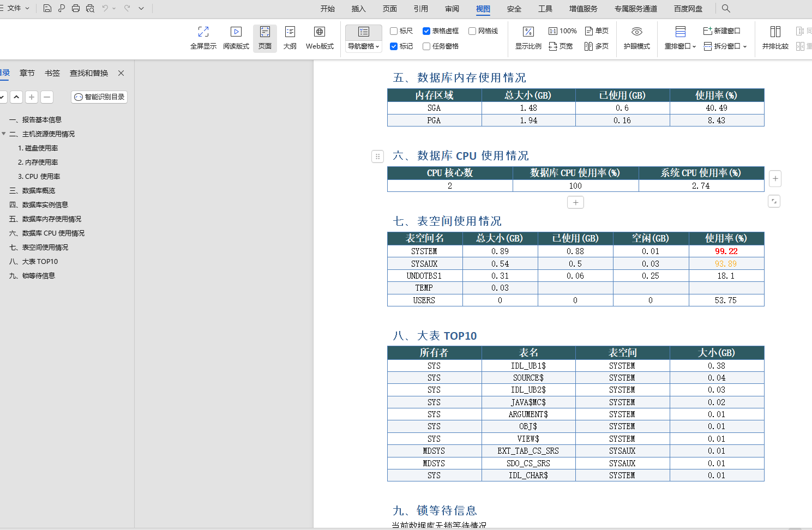Click 新建窗口 new window
Screen dimensions: 812x530
(x=721, y=31)
